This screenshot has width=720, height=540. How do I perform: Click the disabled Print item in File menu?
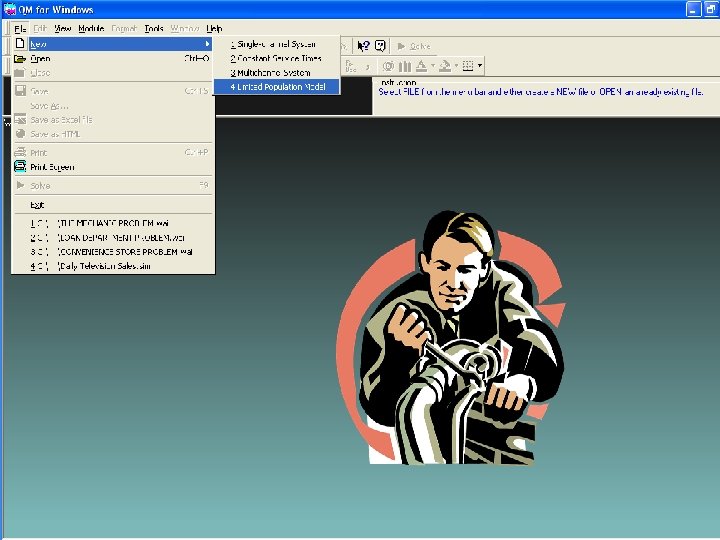pos(112,152)
